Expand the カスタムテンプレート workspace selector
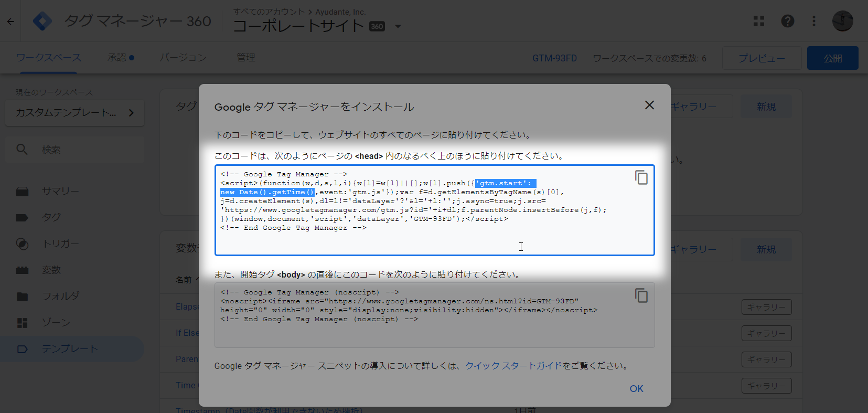 (x=74, y=113)
